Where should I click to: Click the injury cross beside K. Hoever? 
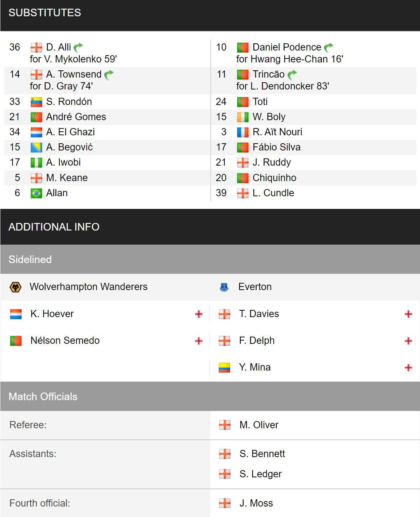[198, 314]
